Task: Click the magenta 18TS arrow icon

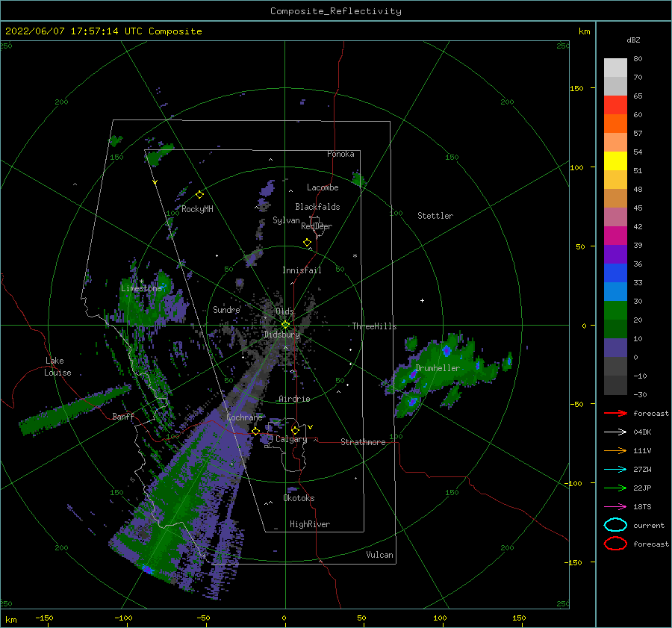Action: click(615, 507)
